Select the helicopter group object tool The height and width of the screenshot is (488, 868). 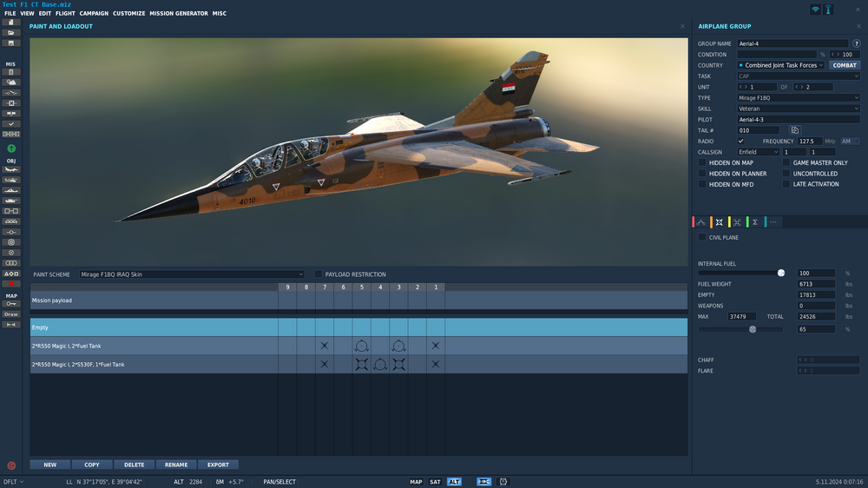11,180
